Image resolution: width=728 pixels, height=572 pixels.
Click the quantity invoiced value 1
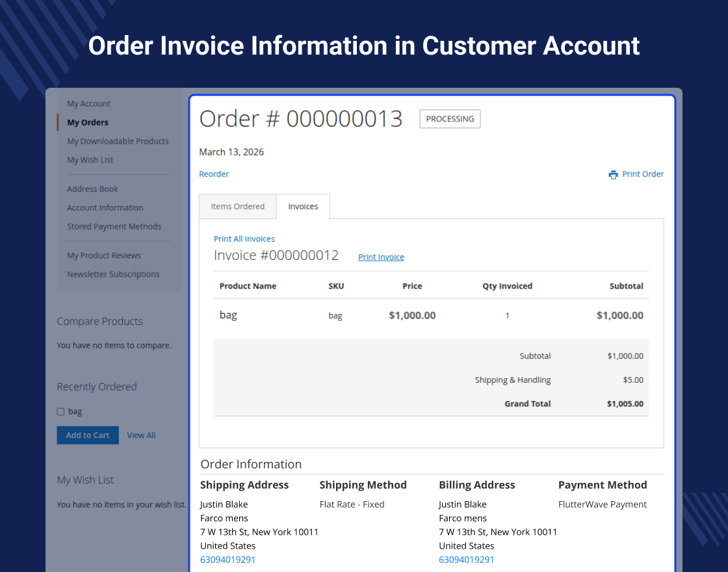508,316
